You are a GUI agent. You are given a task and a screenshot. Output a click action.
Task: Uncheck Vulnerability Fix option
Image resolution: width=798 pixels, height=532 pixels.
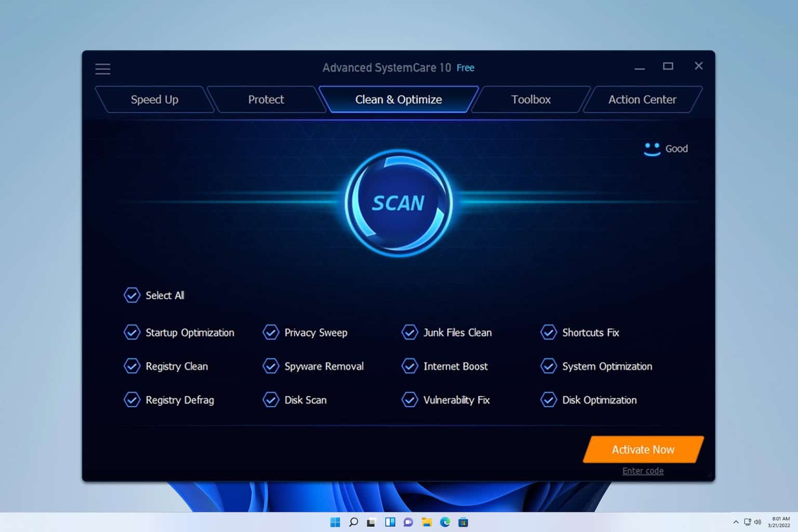pos(409,400)
